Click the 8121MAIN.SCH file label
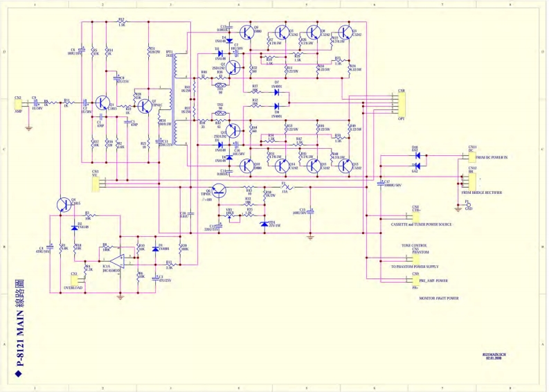Image resolution: width=549 pixels, height=392 pixels. point(492,354)
